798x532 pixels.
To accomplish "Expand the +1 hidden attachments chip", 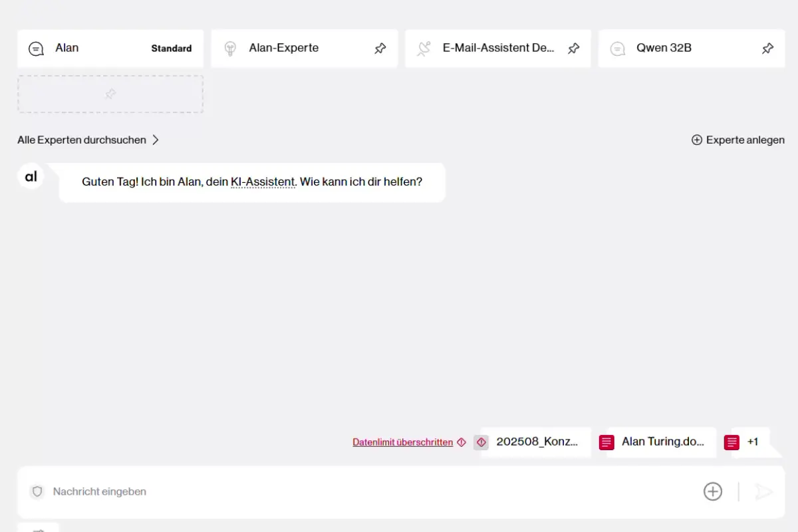I will coord(751,442).
